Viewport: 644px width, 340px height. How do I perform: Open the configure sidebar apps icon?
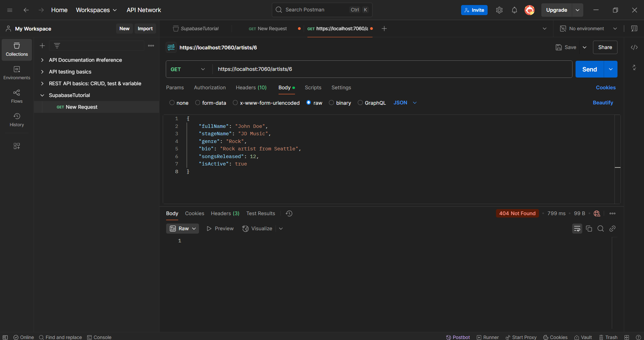tap(17, 146)
